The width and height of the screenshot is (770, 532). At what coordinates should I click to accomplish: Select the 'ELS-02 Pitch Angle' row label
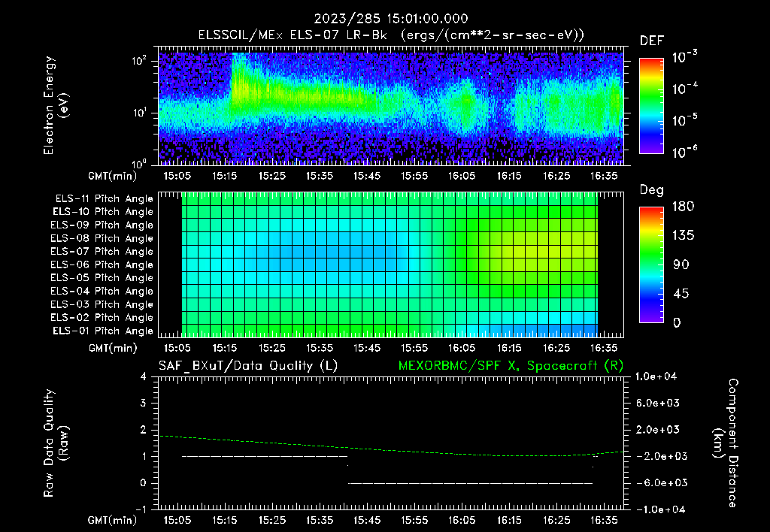102,318
